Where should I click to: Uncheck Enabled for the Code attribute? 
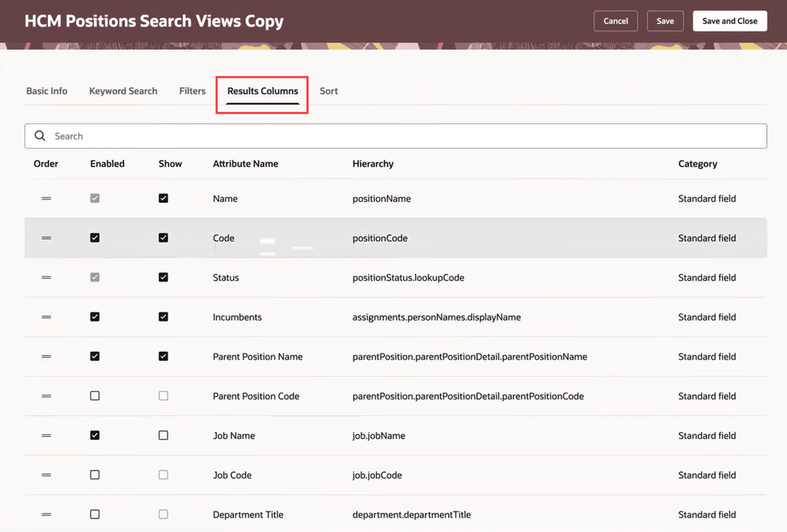[x=95, y=237]
